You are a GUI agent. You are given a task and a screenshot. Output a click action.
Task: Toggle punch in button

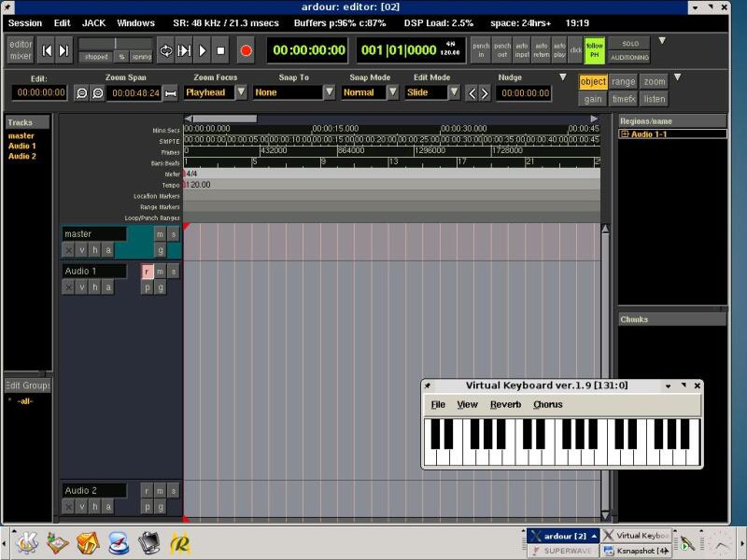click(481, 50)
